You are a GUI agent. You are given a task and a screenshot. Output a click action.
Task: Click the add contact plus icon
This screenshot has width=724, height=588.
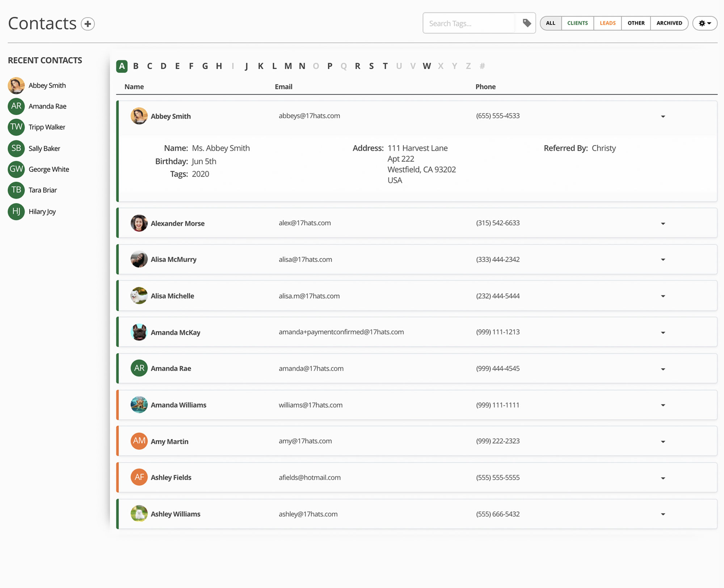click(88, 24)
